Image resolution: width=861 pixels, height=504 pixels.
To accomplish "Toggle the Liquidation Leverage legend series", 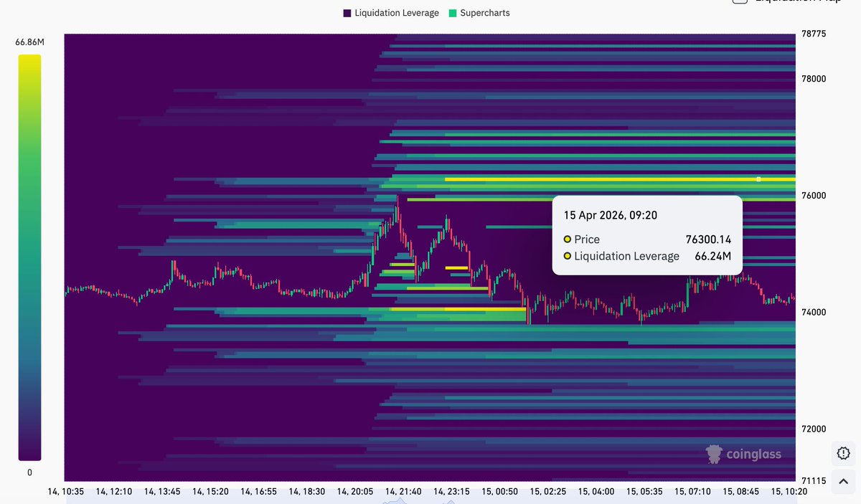I will [391, 13].
